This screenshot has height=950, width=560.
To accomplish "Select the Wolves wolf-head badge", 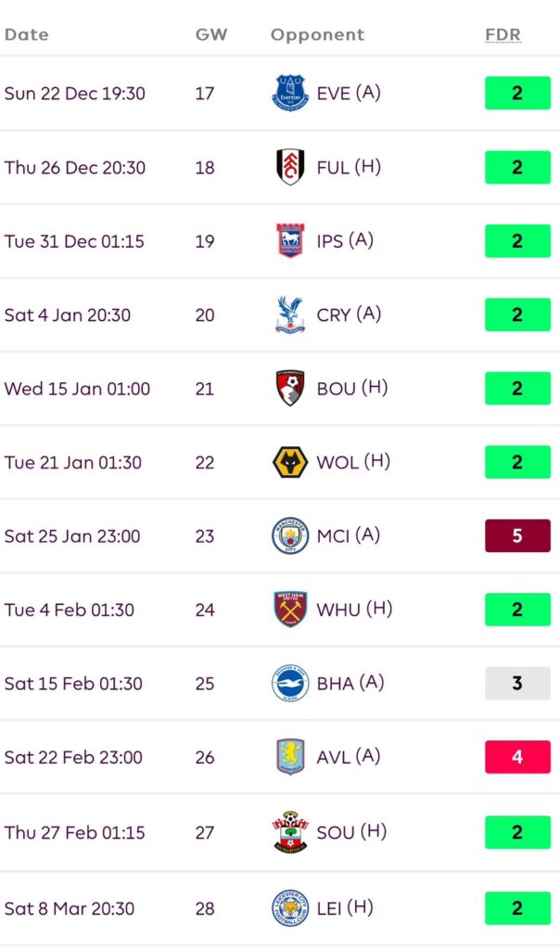I will tap(290, 462).
